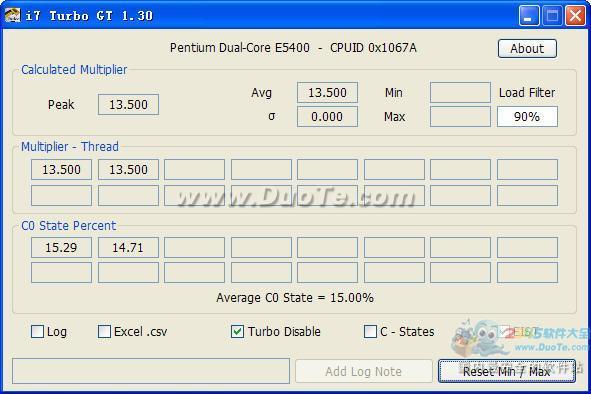Focus the log note text box
Image resolution: width=591 pixels, height=394 pixels.
151,371
